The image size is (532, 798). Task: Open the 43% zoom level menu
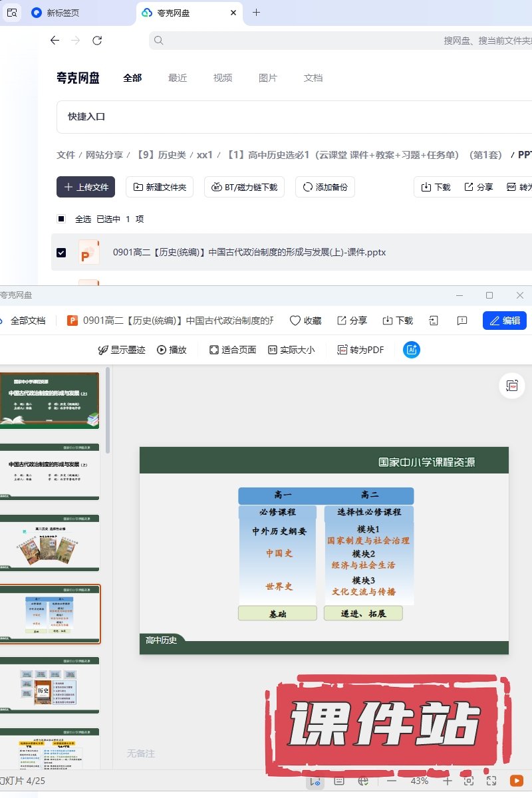coord(419,781)
